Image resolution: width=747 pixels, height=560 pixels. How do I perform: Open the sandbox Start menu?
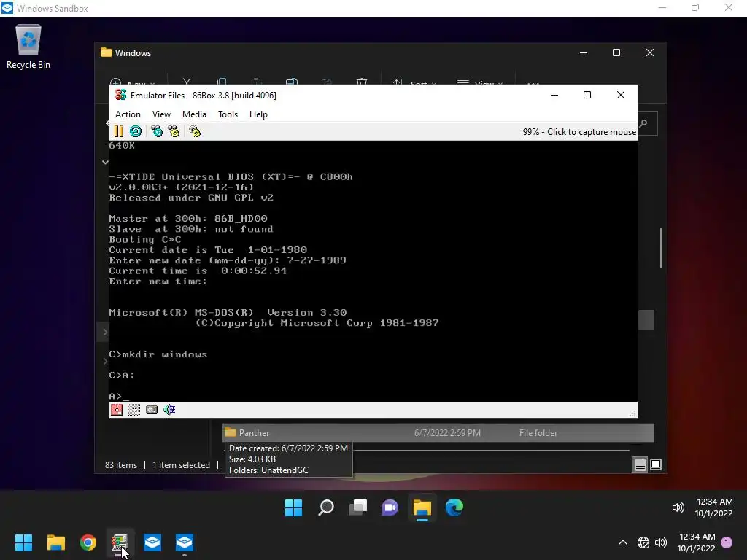(293, 507)
